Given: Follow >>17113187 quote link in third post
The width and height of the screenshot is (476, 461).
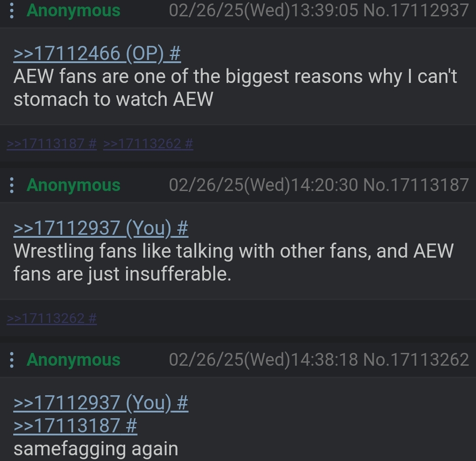Looking at the screenshot, I should 75,425.
